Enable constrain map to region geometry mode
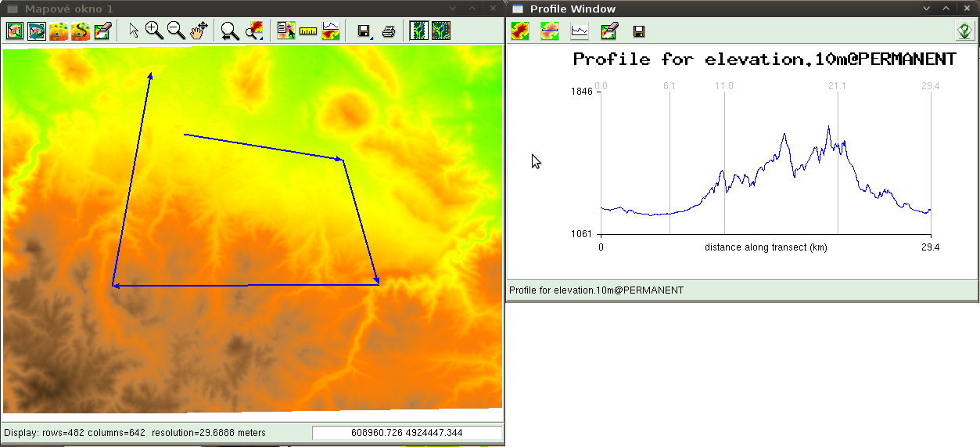The width and height of the screenshot is (980, 447). pyautogui.click(x=420, y=31)
